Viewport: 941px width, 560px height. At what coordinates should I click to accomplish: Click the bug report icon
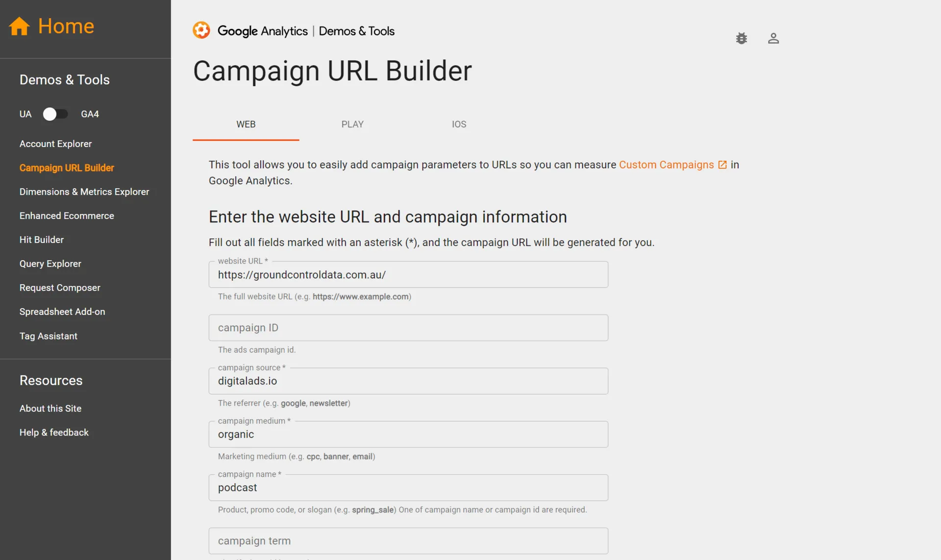point(741,38)
